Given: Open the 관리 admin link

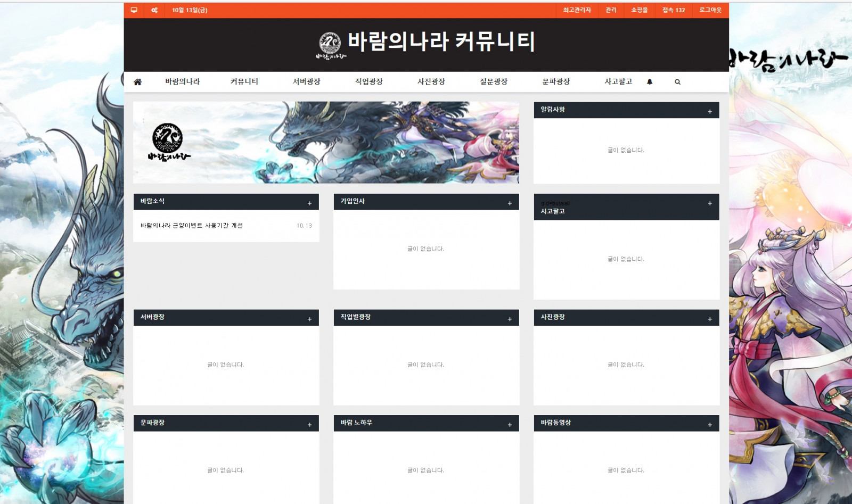Looking at the screenshot, I should tap(611, 10).
